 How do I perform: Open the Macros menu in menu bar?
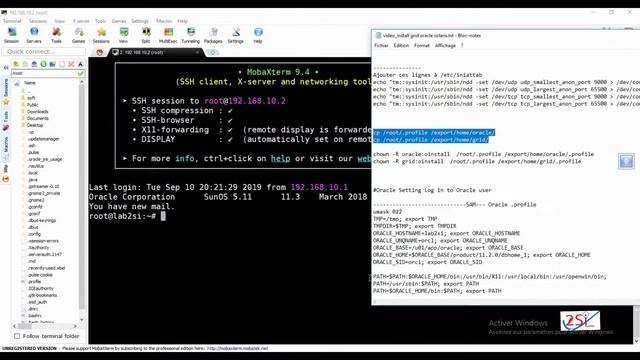(x=164, y=21)
